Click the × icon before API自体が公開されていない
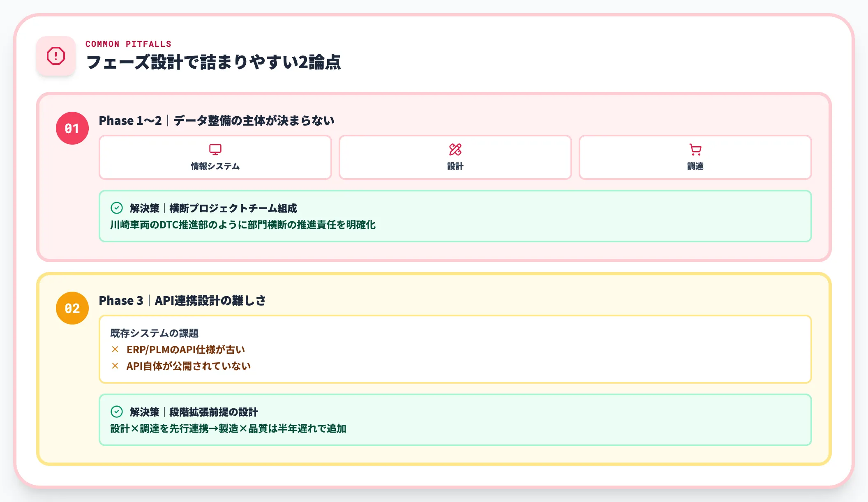The height and width of the screenshot is (502, 868). (x=114, y=366)
